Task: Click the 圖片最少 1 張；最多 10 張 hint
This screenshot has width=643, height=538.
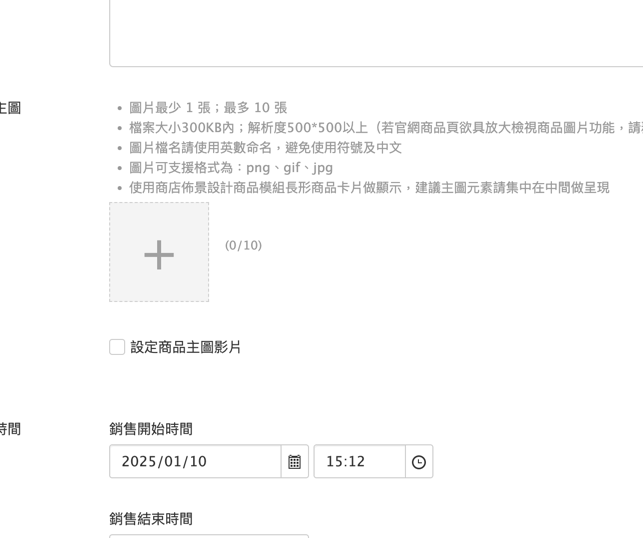Action: pyautogui.click(x=208, y=108)
